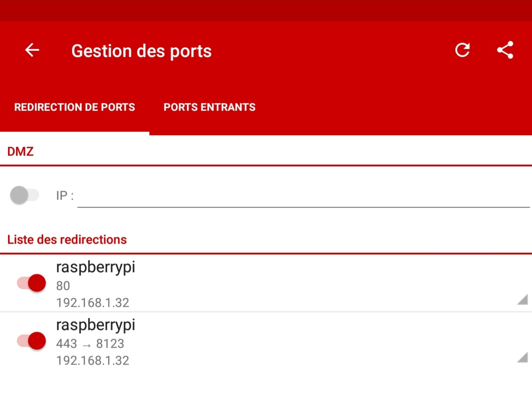Expand options for 443 → 8123 redirection
Viewport: 532px width, 393px height.
(523, 357)
